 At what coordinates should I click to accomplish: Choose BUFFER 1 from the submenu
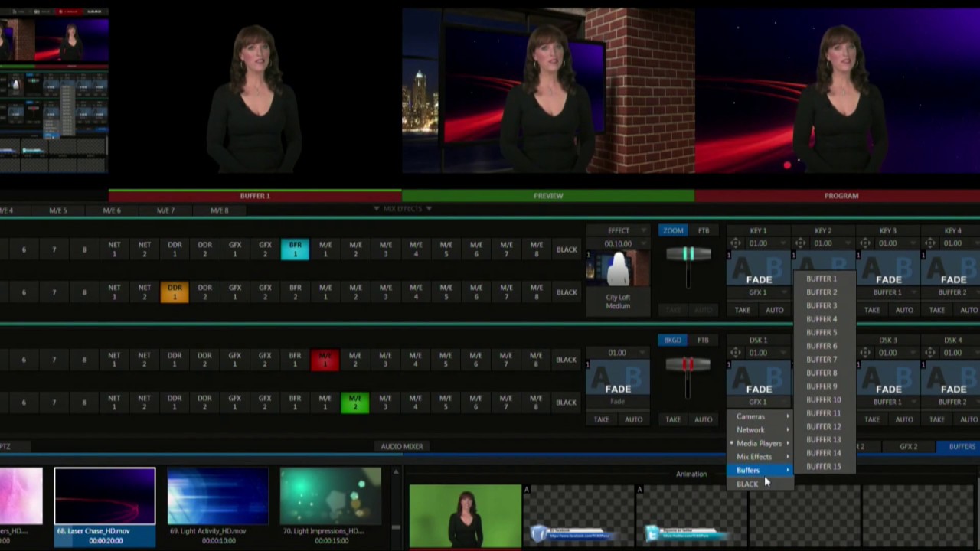tap(822, 279)
